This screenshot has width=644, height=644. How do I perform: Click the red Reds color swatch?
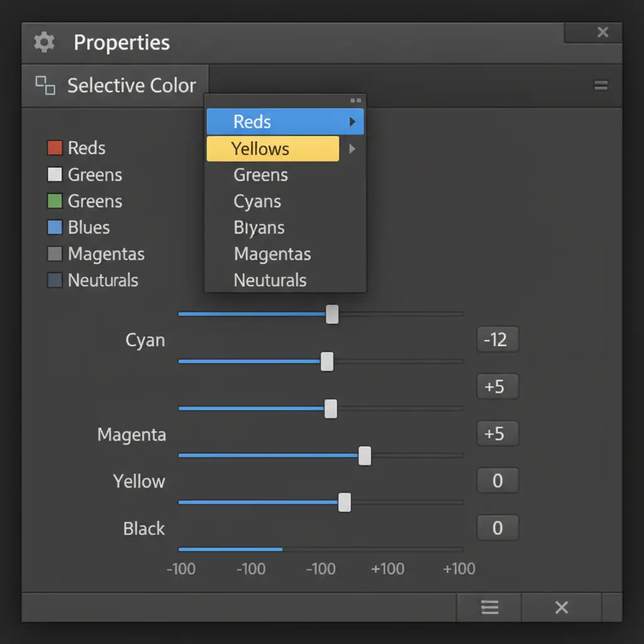coord(55,148)
